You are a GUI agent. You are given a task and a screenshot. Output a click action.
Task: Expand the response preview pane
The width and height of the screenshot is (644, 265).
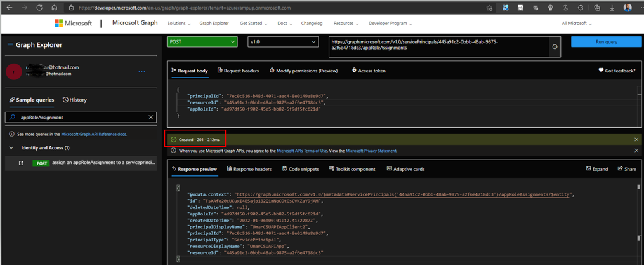597,169
